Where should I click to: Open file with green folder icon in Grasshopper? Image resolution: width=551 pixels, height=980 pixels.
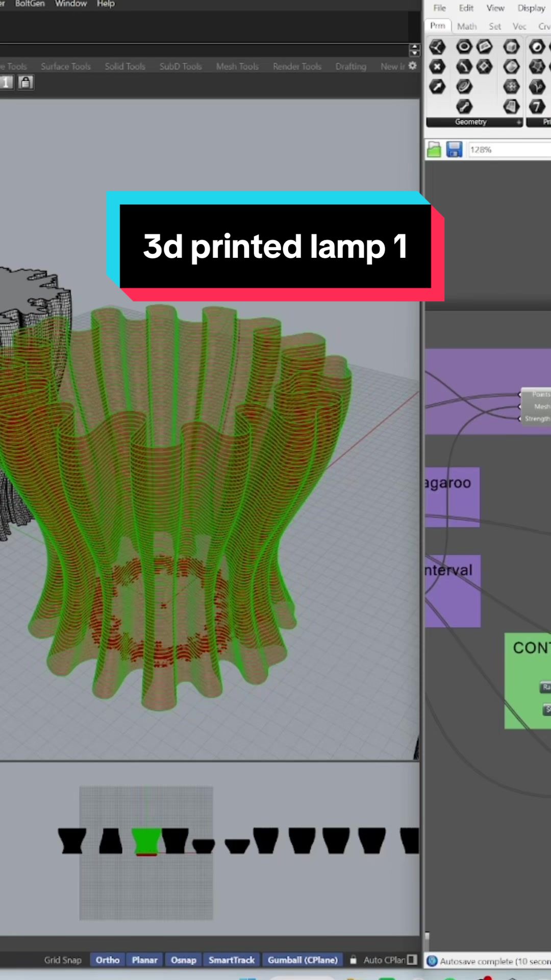coord(434,150)
